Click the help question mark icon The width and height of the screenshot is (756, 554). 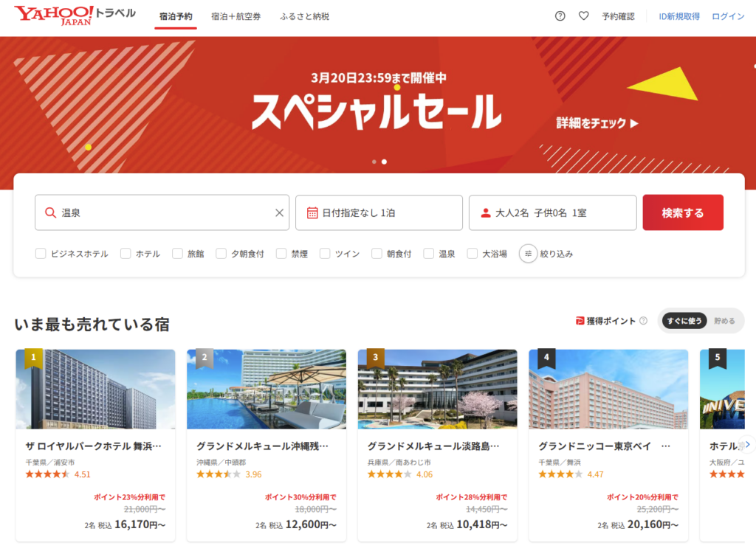point(560,16)
